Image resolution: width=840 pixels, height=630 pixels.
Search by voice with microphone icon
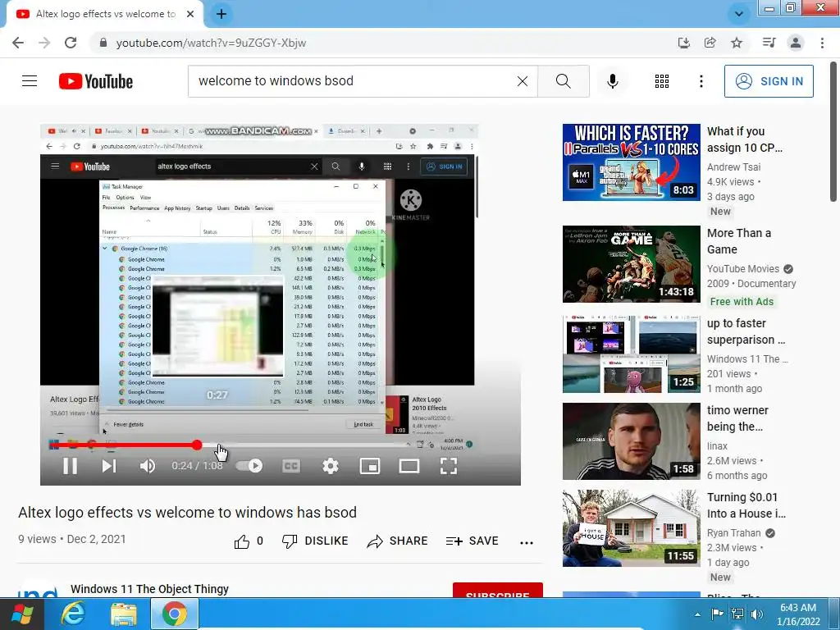612,81
